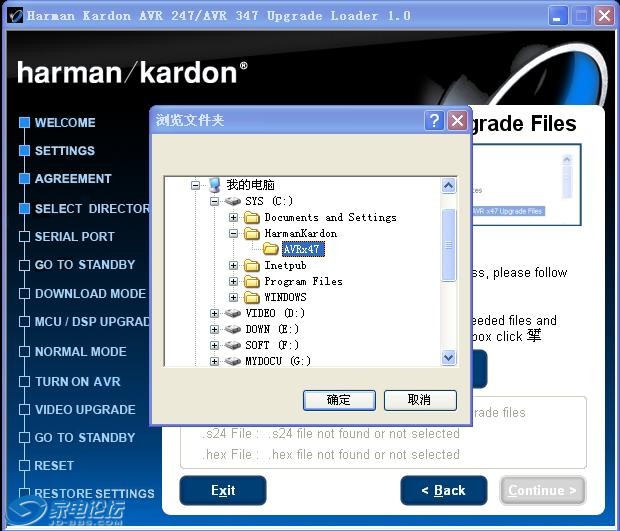Screen dimensions: 620x531
Task: Click the disabled Continue button
Action: tap(542, 490)
